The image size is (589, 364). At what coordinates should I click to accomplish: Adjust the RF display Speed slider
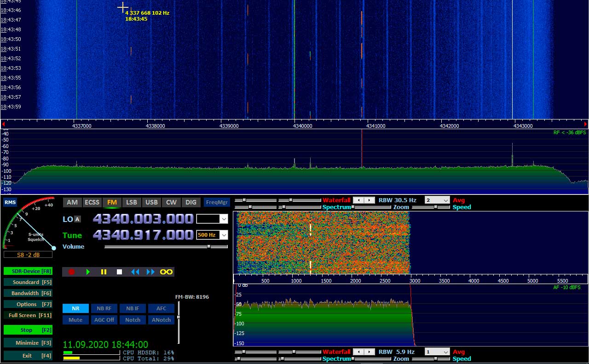(431, 207)
